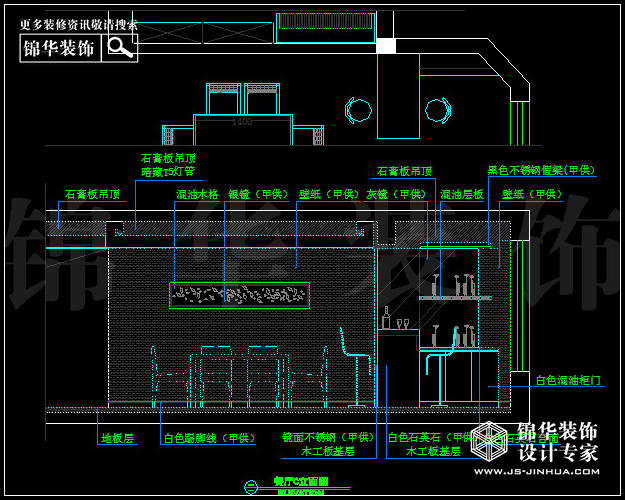This screenshot has width=625, height=500.
Task: Click the 混油木格 annotation label
Action: pos(197,194)
